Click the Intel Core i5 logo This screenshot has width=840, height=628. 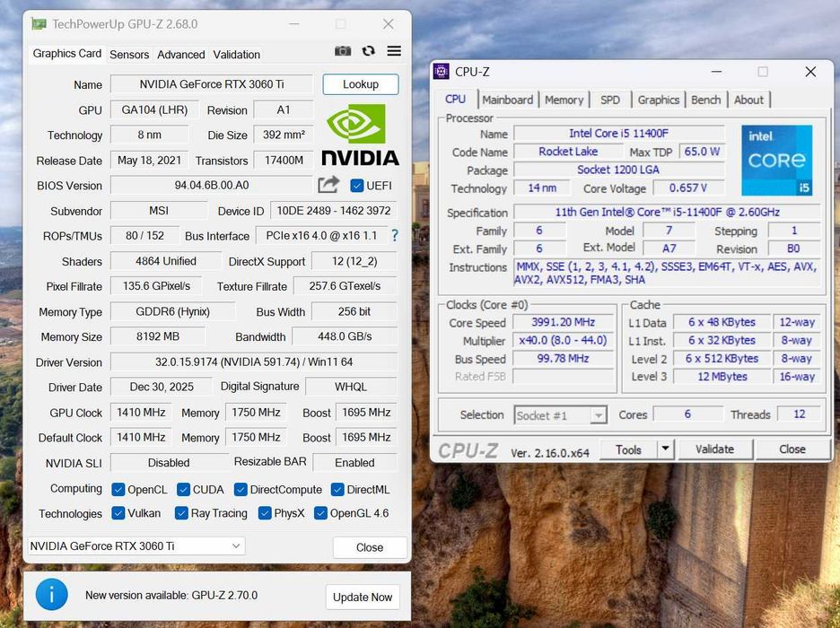(777, 160)
